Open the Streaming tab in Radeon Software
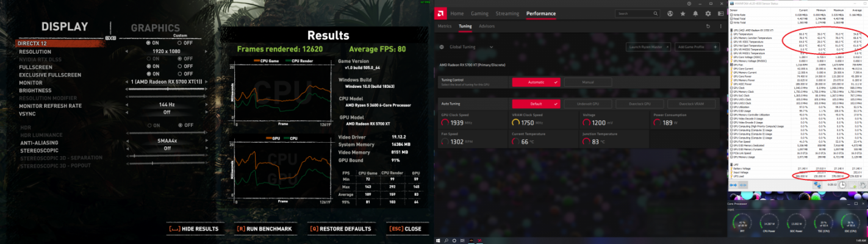Screen dimensions: 868x244 pos(508,13)
